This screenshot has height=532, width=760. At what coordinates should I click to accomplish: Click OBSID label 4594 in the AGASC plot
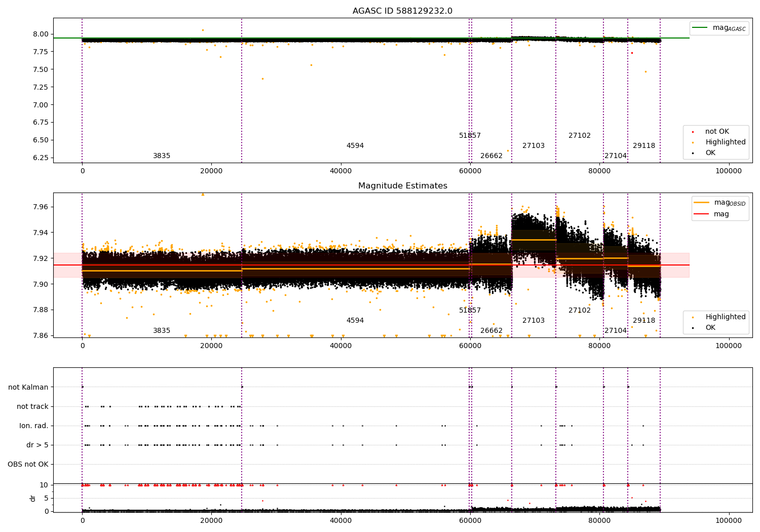tap(355, 146)
